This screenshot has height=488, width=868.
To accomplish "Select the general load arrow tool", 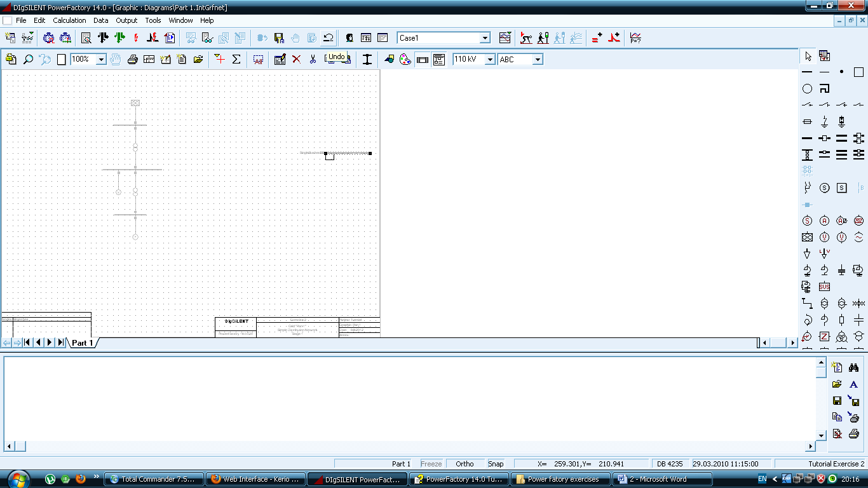I will click(808, 254).
